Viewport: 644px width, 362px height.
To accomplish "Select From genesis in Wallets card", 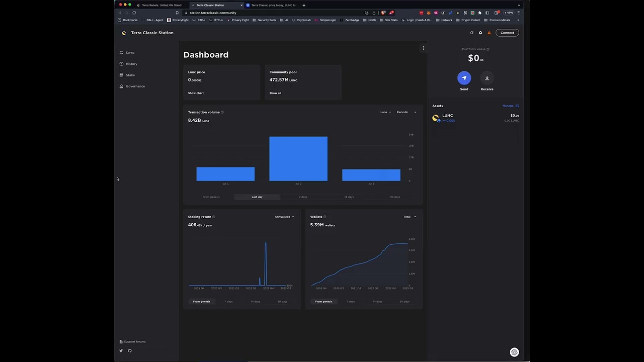I will click(x=324, y=302).
